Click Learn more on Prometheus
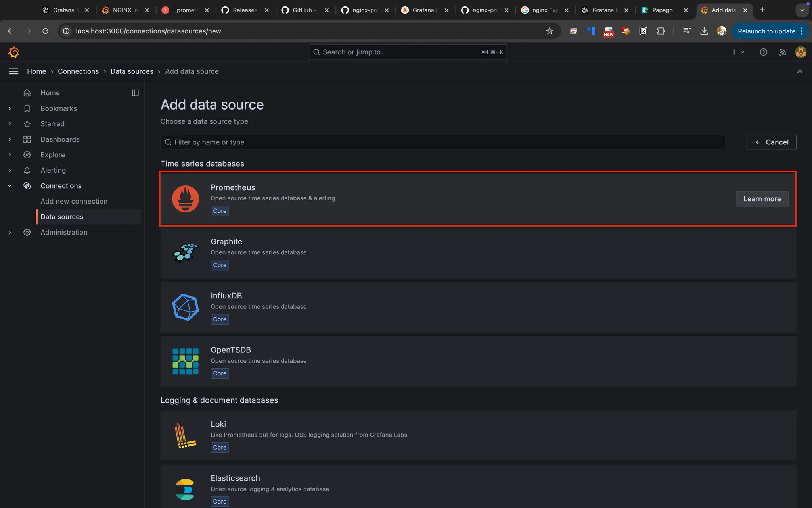Image resolution: width=812 pixels, height=508 pixels. coord(762,199)
